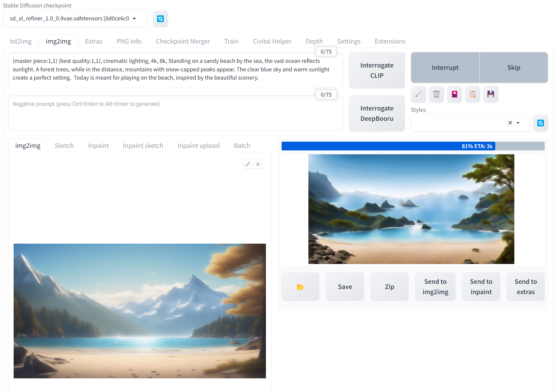Open the Inpaint sub-tab
This screenshot has width=555, height=392.
98,146
